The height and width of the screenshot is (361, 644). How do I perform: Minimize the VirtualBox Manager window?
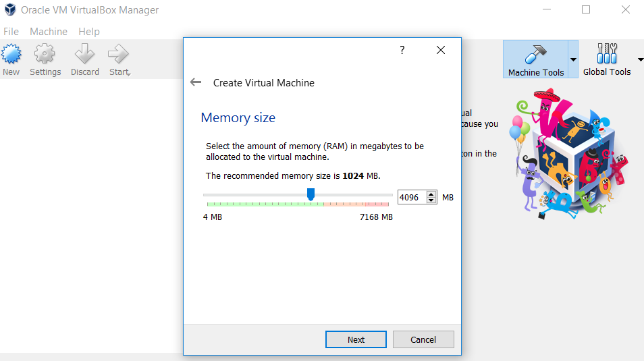(547, 9)
